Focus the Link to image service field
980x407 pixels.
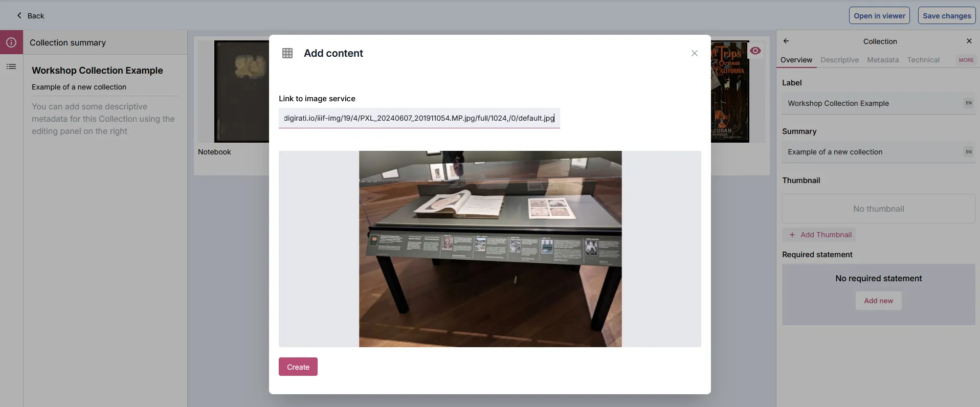click(x=419, y=118)
